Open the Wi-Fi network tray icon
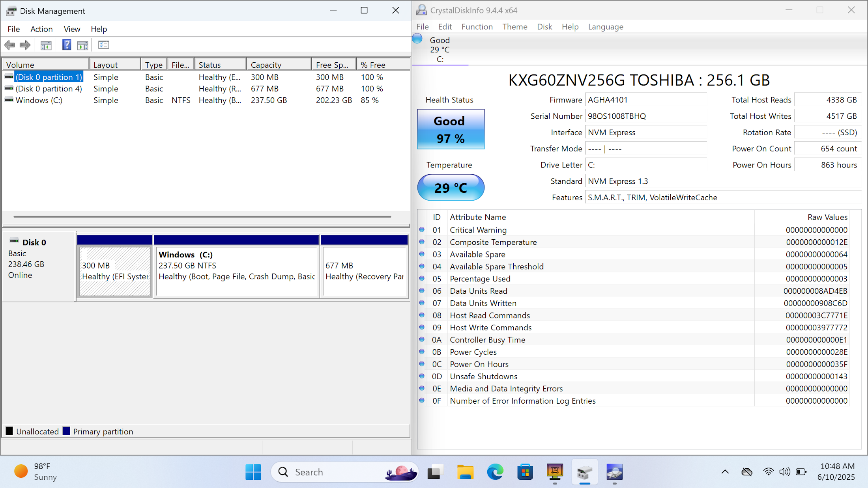Screen dimensions: 868x488 768,472
